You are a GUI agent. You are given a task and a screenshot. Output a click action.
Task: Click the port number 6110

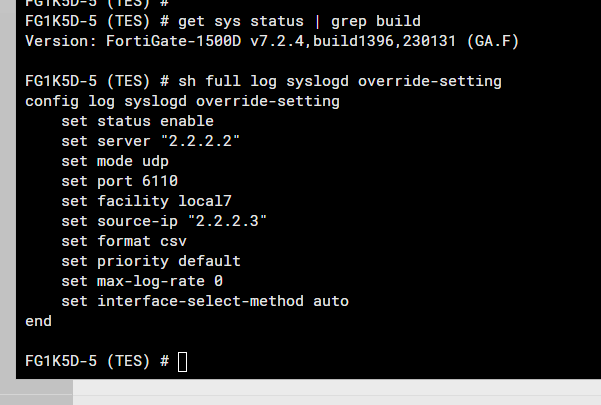[x=159, y=181]
